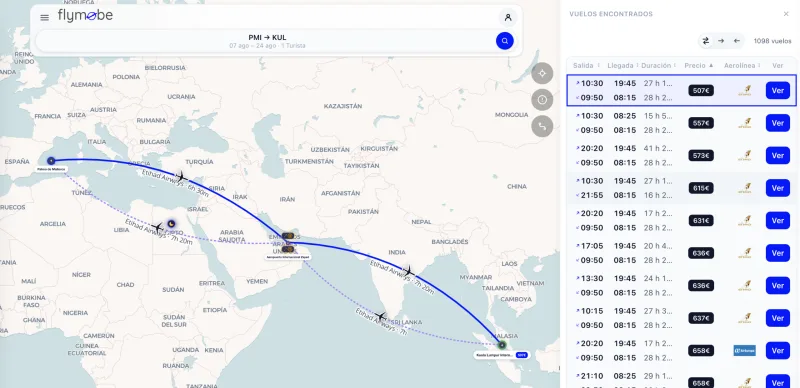Viewport: 800px width, 388px height.
Task: Click the 573€ price badge
Action: click(x=701, y=156)
